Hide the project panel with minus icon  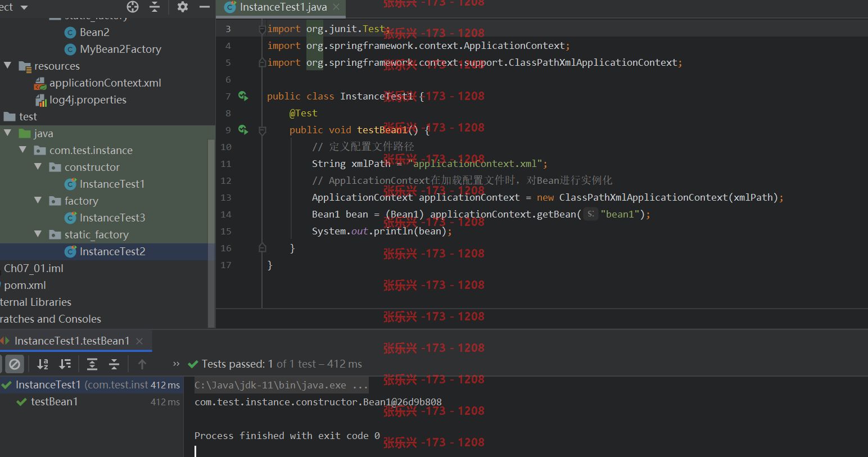coord(205,7)
